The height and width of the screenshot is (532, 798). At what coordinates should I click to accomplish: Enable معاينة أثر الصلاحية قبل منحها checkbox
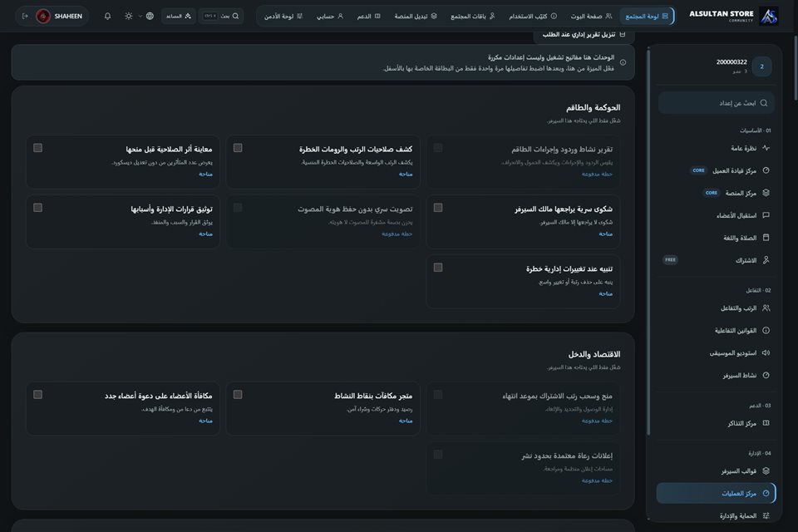37,148
